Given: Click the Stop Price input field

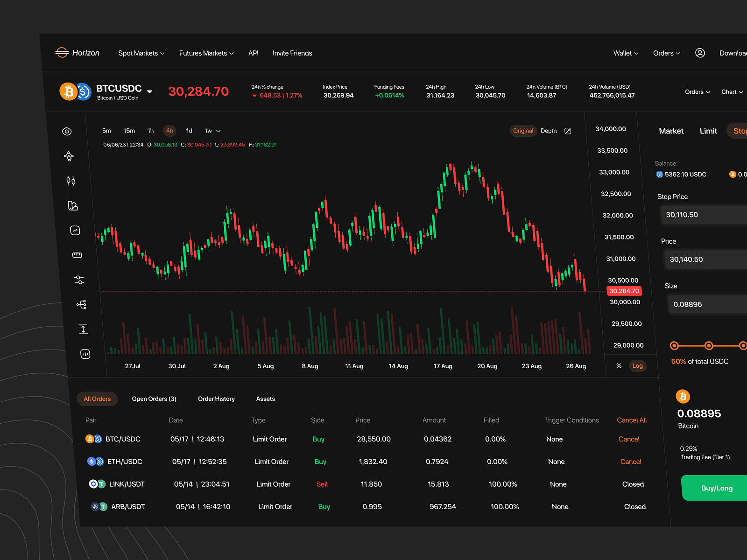Looking at the screenshot, I should [703, 215].
